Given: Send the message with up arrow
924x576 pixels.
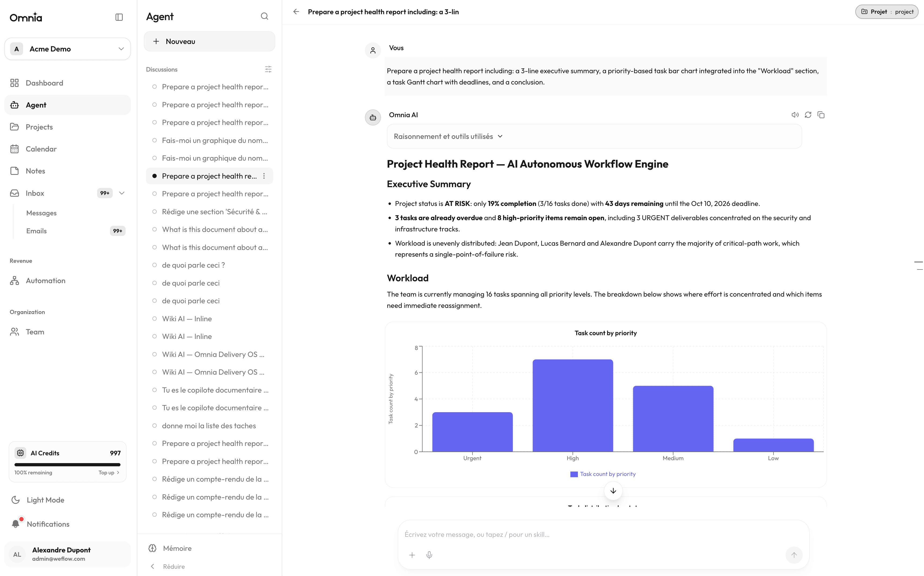Looking at the screenshot, I should [x=794, y=555].
